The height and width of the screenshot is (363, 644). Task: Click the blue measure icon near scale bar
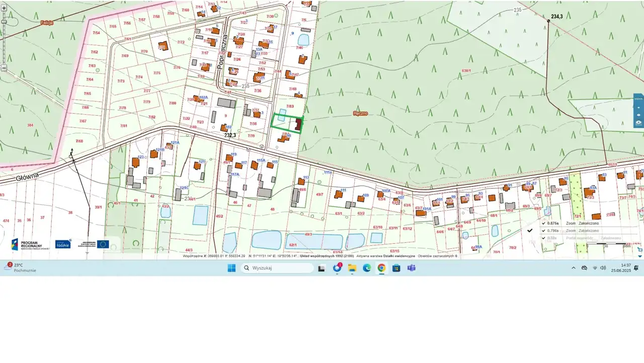click(640, 249)
